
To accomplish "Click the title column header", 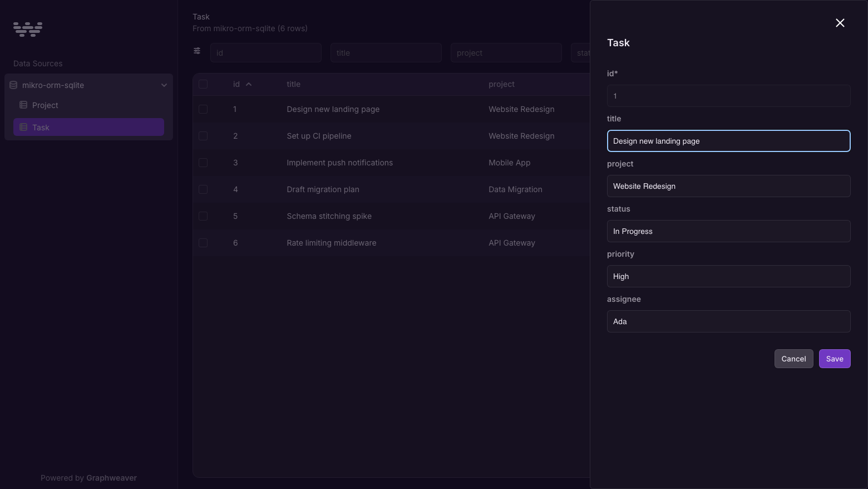I will (x=293, y=84).
